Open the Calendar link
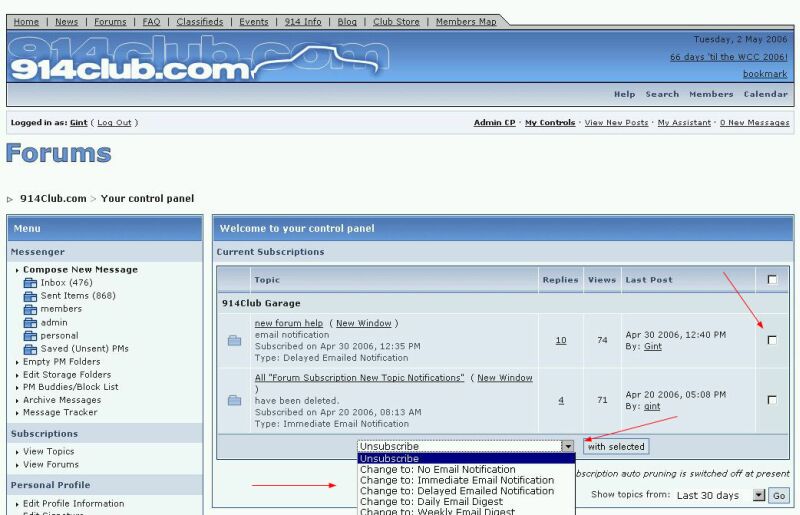 [x=766, y=94]
